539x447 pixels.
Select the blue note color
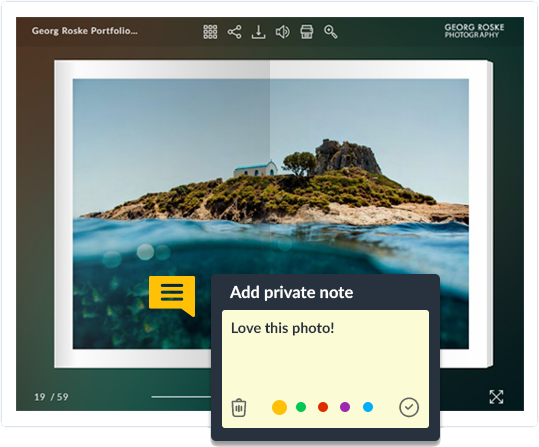click(368, 407)
